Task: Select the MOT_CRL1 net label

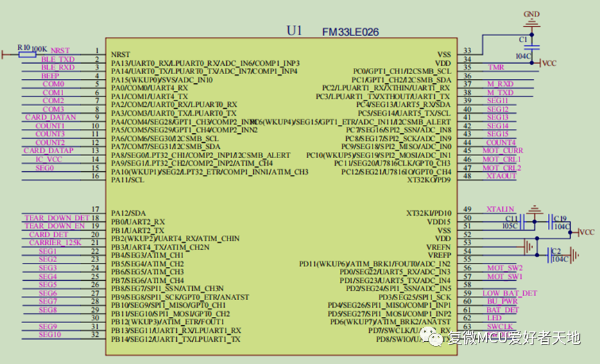Action: pyautogui.click(x=502, y=159)
